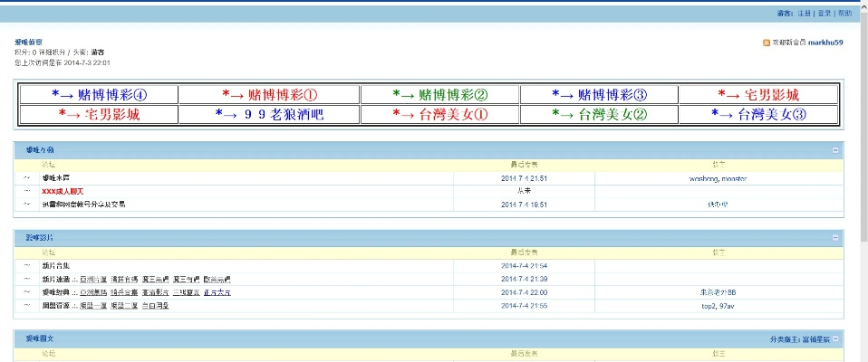868x362 pixels.
Task: Click the 9 9 老狼酒吧 banner link
Action: 270,115
